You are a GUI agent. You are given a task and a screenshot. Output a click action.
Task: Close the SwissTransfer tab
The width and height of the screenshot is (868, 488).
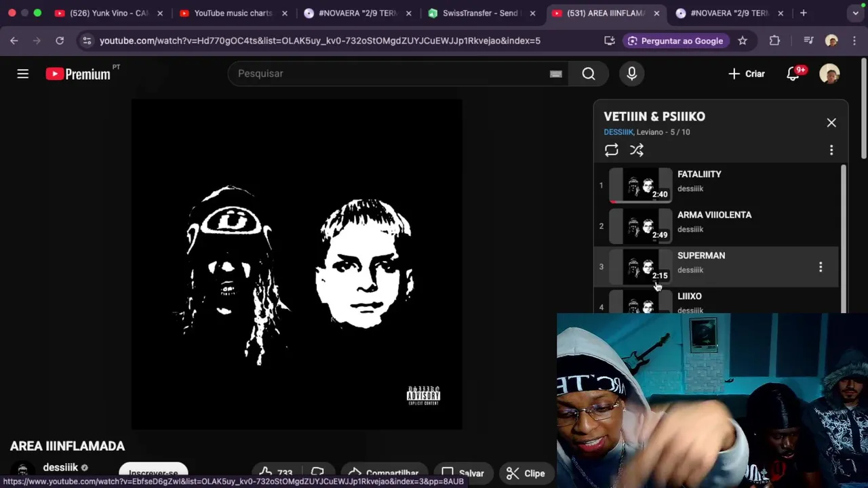click(x=532, y=13)
